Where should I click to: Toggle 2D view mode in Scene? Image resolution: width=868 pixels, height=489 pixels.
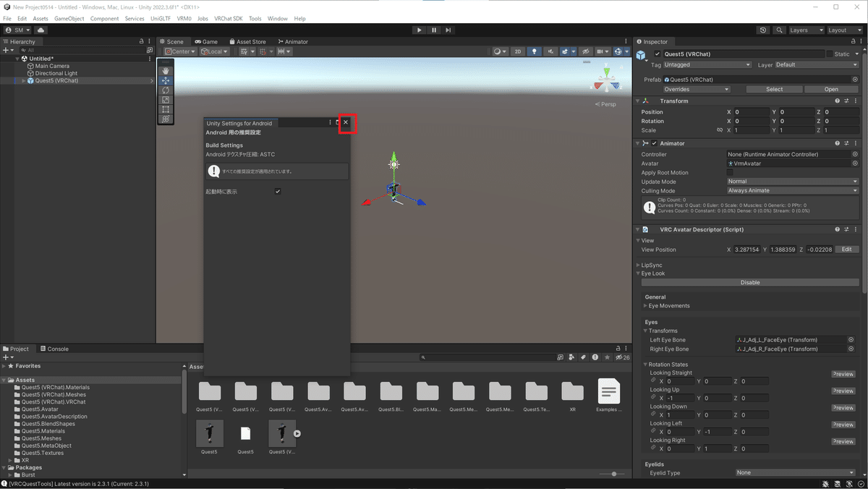[518, 51]
